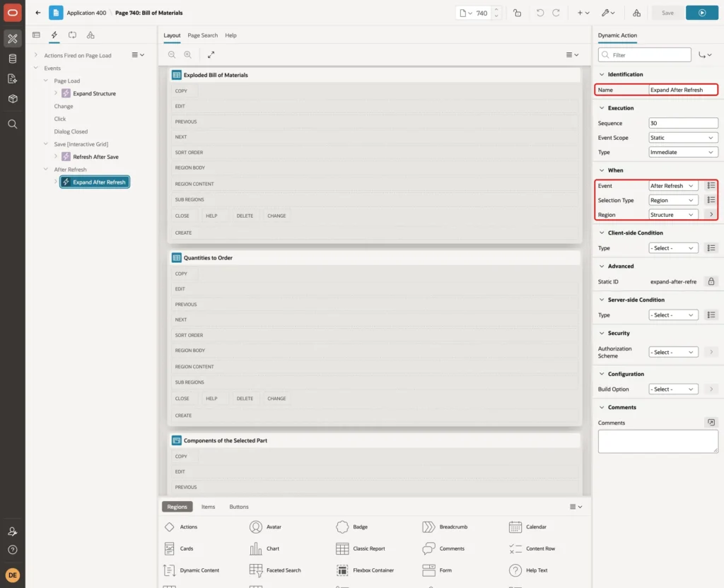Open the Team Development sidebar icon
Image resolution: width=724 pixels, height=588 pixels.
click(13, 79)
